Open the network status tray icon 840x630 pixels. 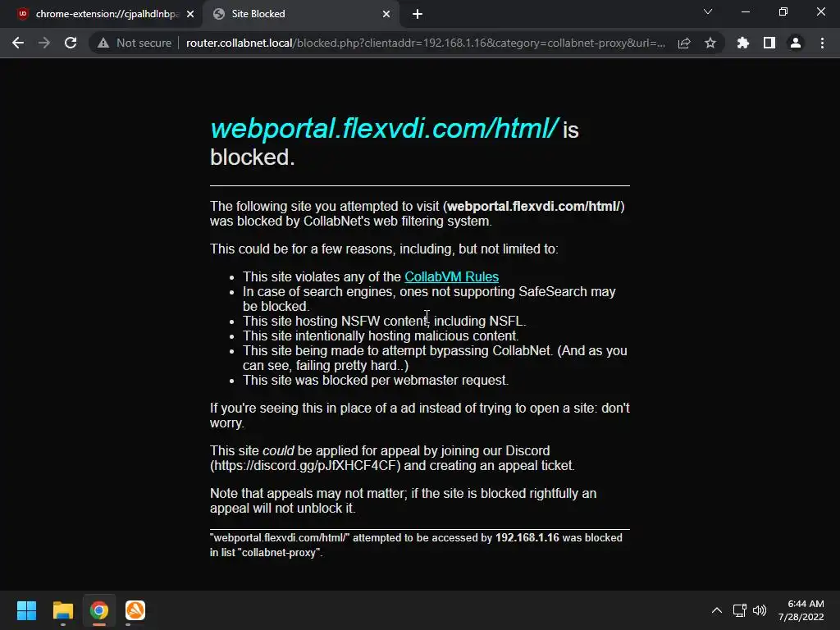(x=740, y=610)
